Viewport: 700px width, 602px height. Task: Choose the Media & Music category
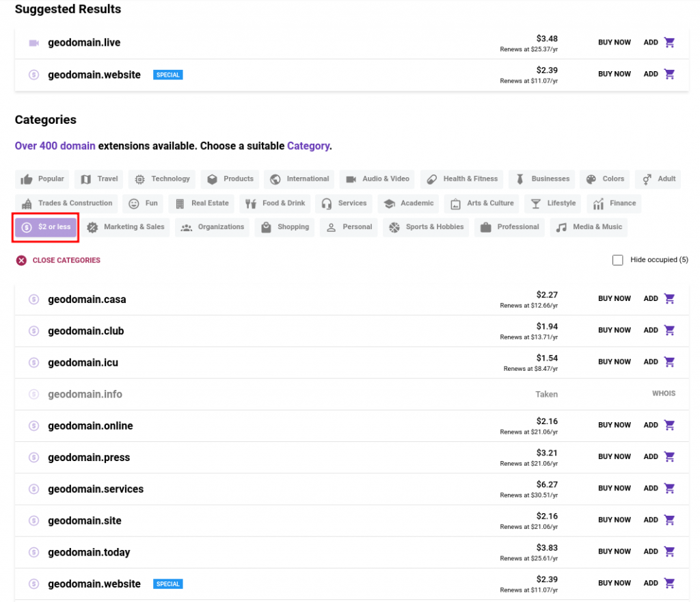click(589, 227)
